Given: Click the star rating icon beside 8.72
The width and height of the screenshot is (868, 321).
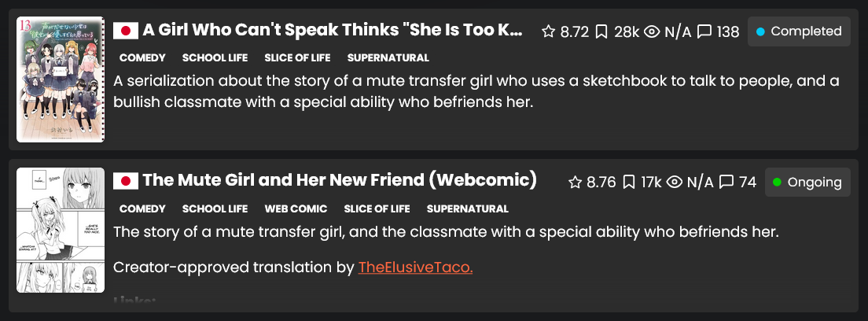Looking at the screenshot, I should [x=548, y=31].
